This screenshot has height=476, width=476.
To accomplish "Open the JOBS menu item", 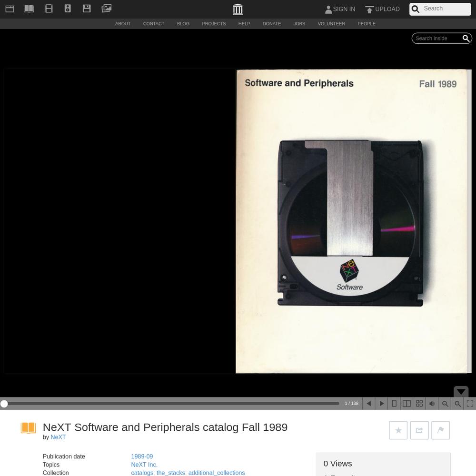I will click(x=299, y=24).
